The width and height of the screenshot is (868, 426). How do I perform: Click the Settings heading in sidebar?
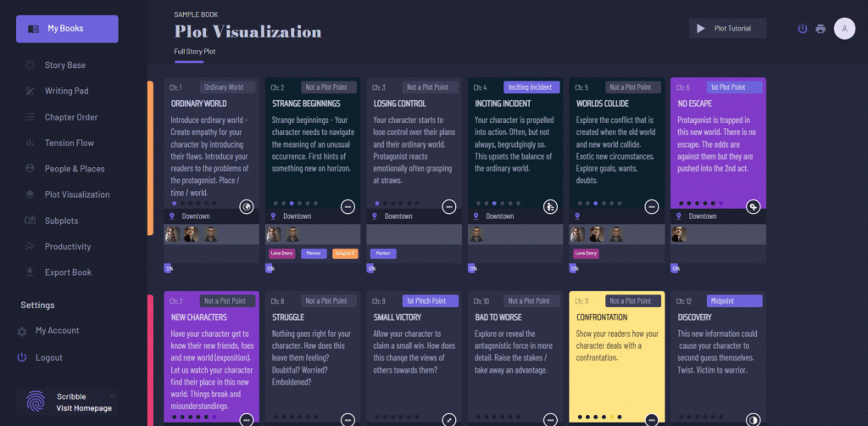coord(37,305)
